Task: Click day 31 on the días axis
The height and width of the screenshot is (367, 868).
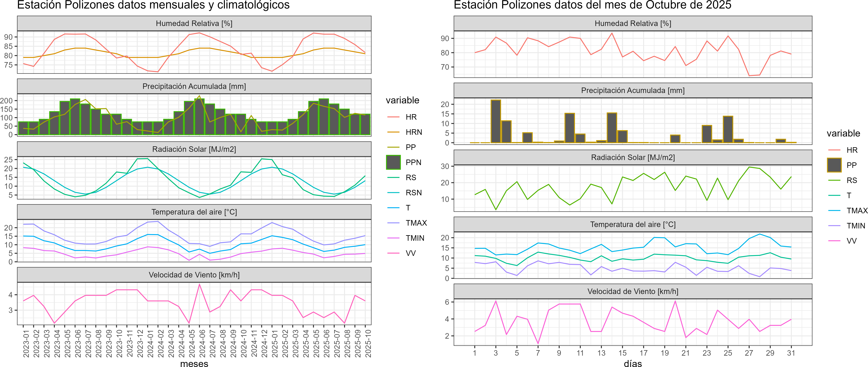Action: pos(791,353)
